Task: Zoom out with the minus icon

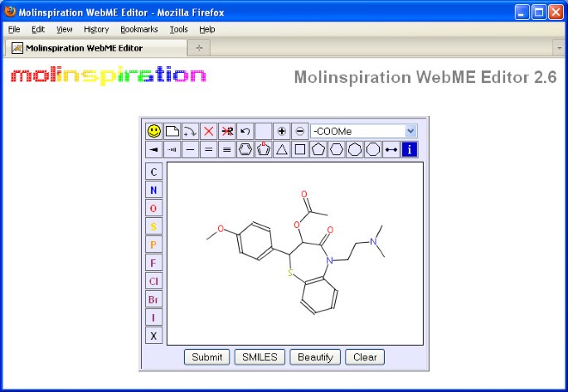Action: [300, 131]
